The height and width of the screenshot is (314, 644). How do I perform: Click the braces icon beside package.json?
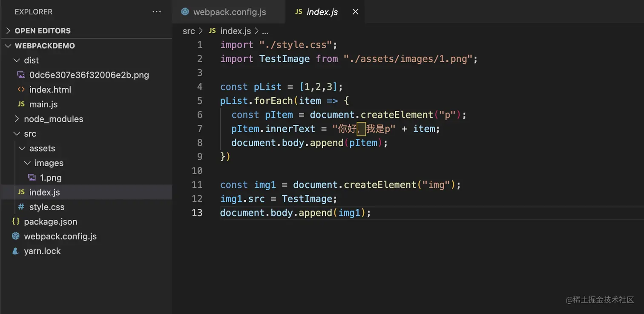16,222
